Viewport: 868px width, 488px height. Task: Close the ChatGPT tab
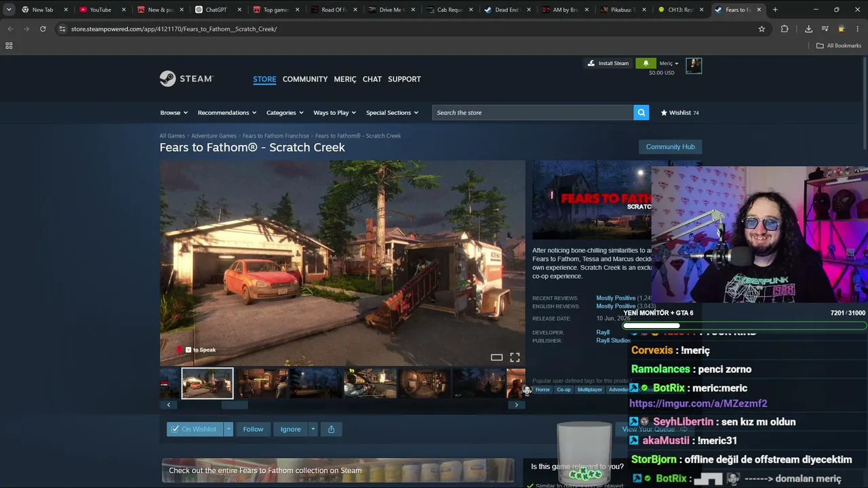[x=239, y=10]
